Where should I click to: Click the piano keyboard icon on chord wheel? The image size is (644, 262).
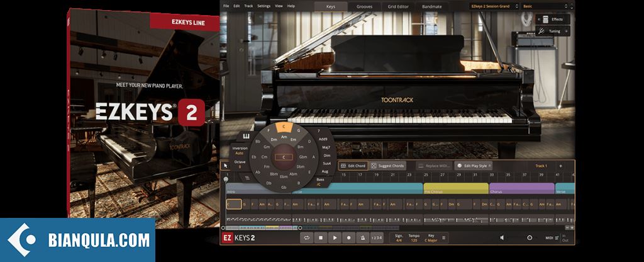coord(247,136)
